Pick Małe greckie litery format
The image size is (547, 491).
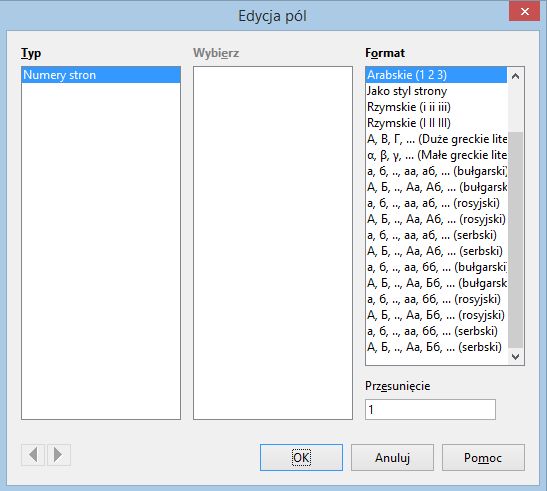pyautogui.click(x=436, y=155)
